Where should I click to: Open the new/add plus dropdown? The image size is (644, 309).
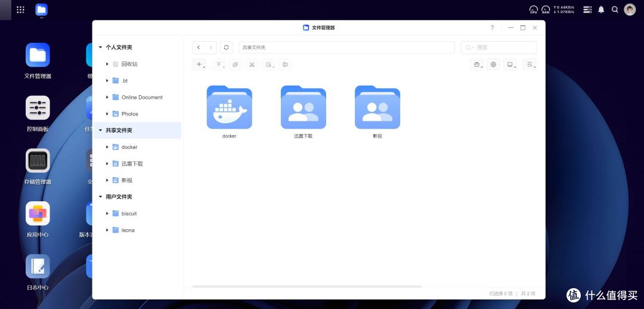point(200,64)
